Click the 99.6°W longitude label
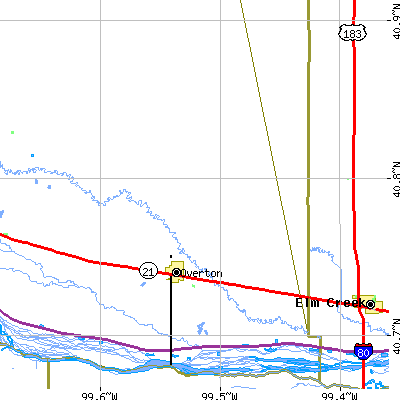The image size is (400, 400). pyautogui.click(x=99, y=396)
